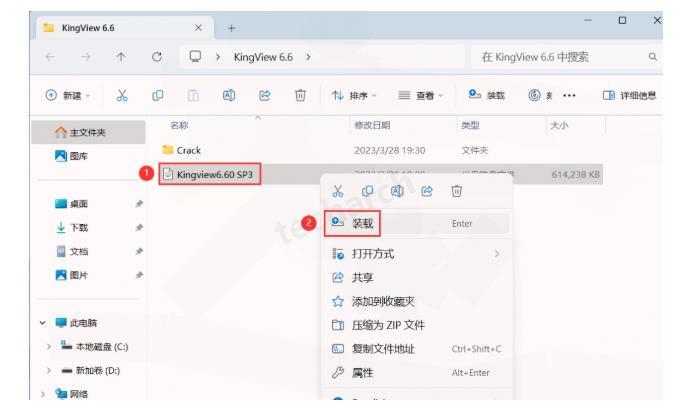Open the 打开方式 submenu
The image size is (689, 412).
coord(417,254)
